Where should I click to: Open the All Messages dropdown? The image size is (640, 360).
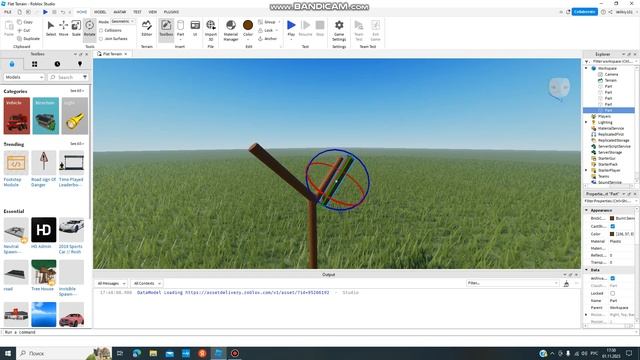[x=111, y=283]
